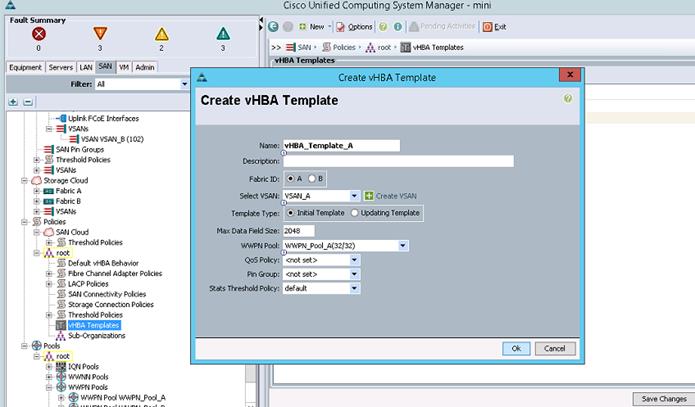Viewport: 695px width, 407px height.
Task: Switch to the Equipment tab
Action: (x=25, y=67)
